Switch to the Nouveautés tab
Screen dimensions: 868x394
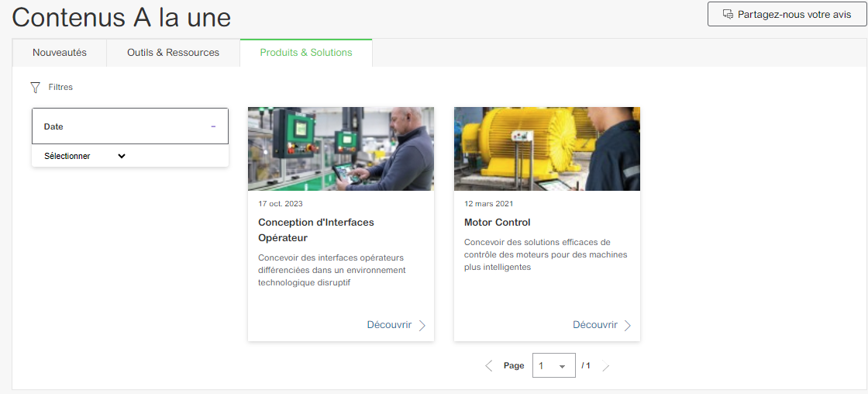[x=60, y=53]
